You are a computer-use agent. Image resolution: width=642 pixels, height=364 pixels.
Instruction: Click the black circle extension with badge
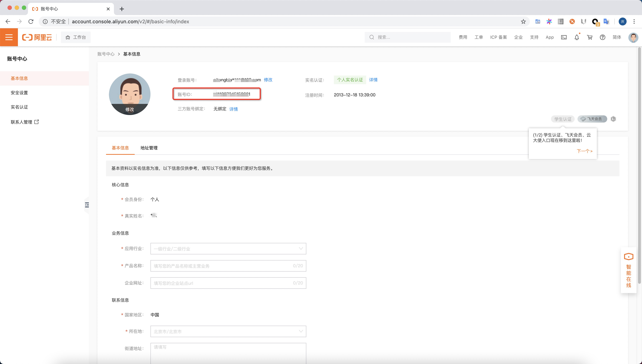(x=595, y=22)
